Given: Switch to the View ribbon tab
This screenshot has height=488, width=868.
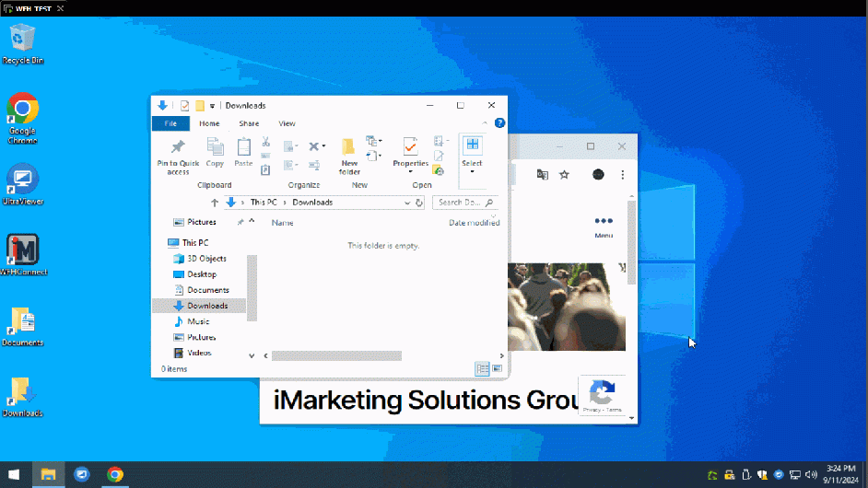Looking at the screenshot, I should (287, 123).
